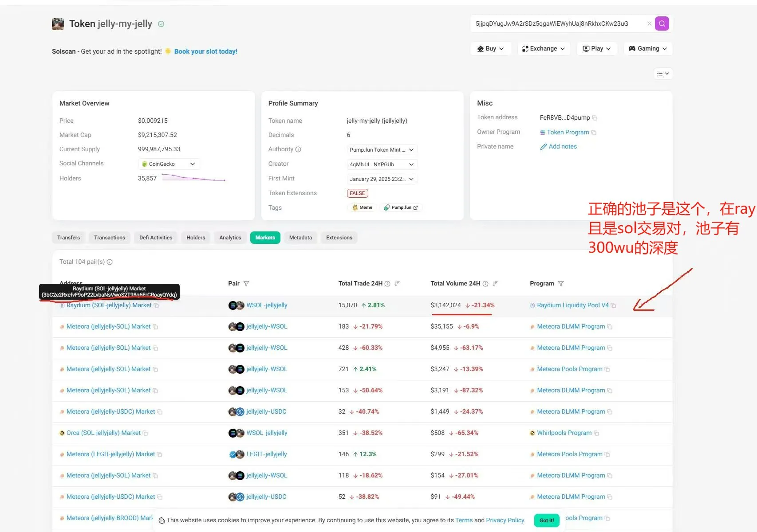Copy the token address FeR8VB...D4pump
The image size is (757, 532).
click(x=595, y=118)
